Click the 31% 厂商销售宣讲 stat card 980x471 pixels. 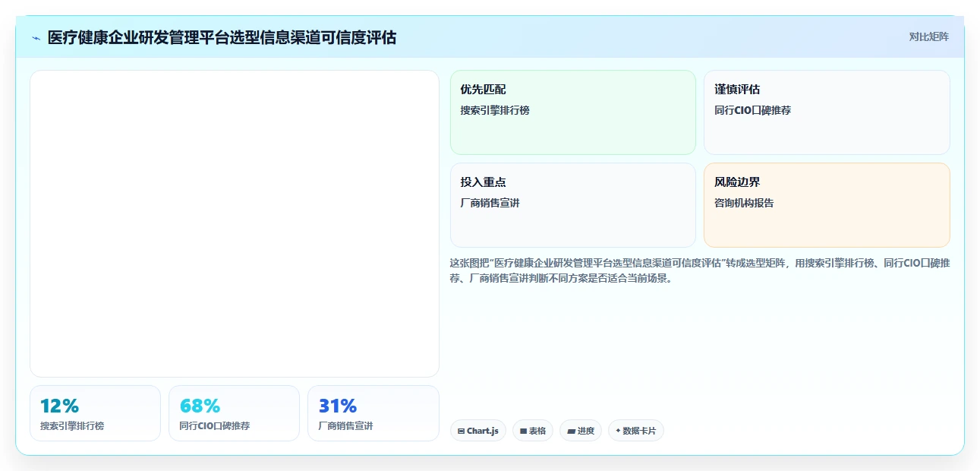373,413
